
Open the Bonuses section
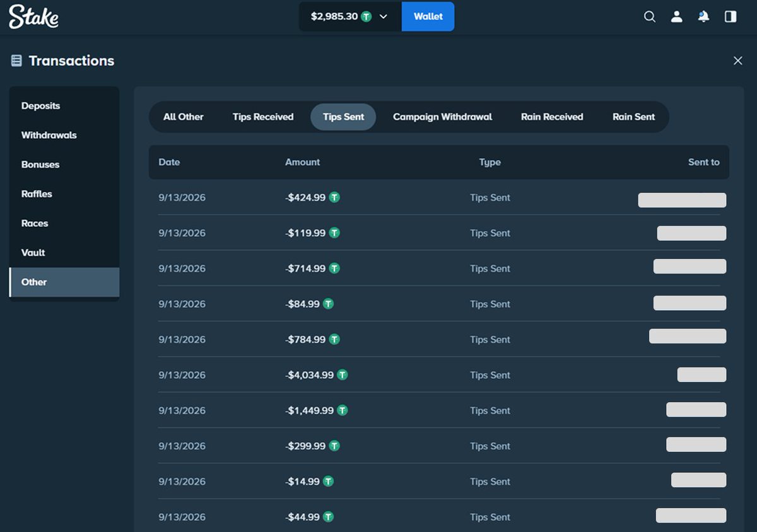pyautogui.click(x=64, y=165)
